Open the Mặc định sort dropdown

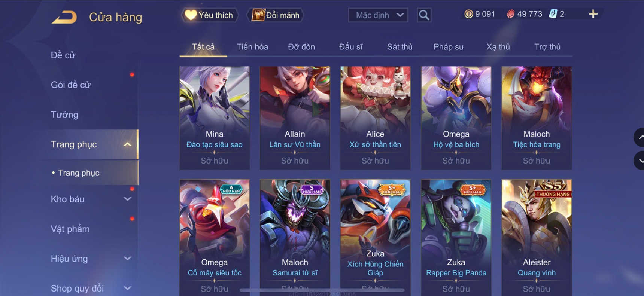click(378, 15)
